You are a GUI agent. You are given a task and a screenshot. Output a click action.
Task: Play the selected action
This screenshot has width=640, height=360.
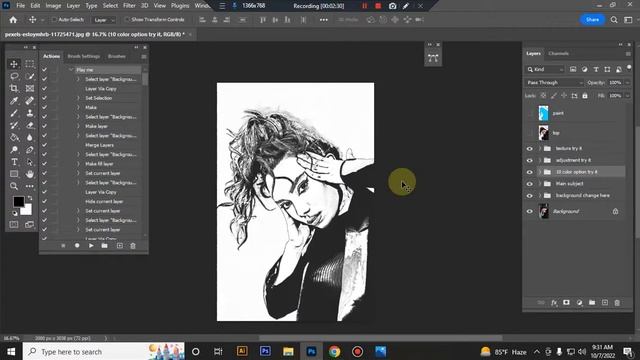91,246
